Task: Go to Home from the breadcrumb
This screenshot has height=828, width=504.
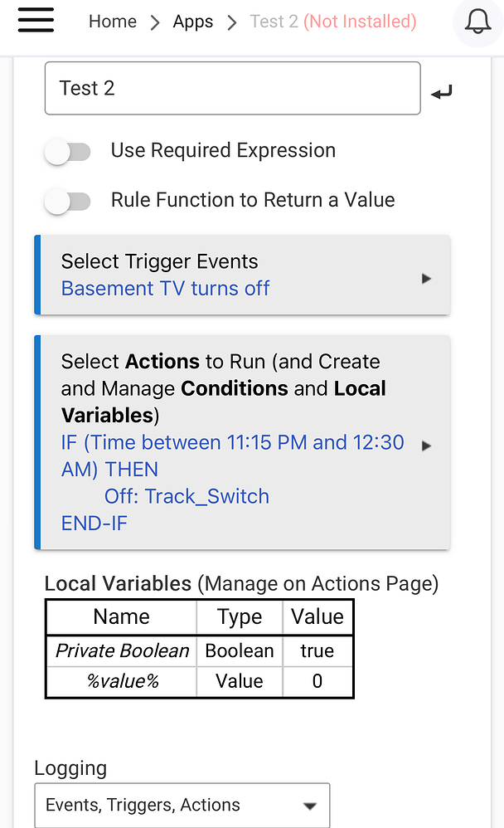Action: [x=113, y=22]
